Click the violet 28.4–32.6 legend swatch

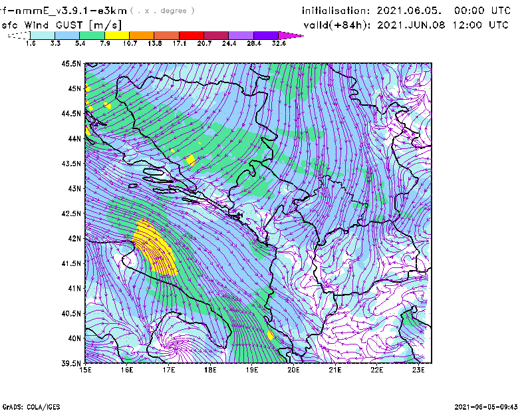pyautogui.click(x=266, y=35)
